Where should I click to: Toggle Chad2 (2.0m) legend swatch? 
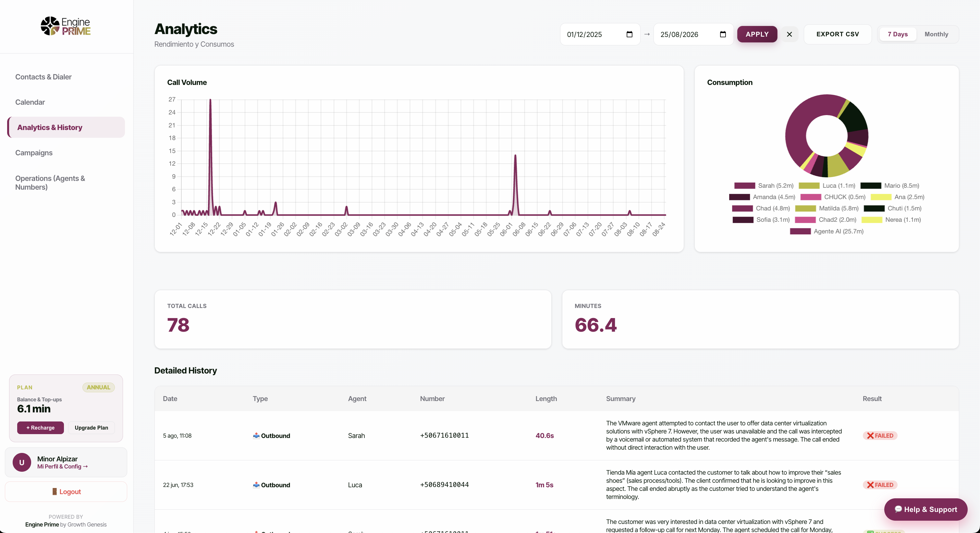point(805,220)
